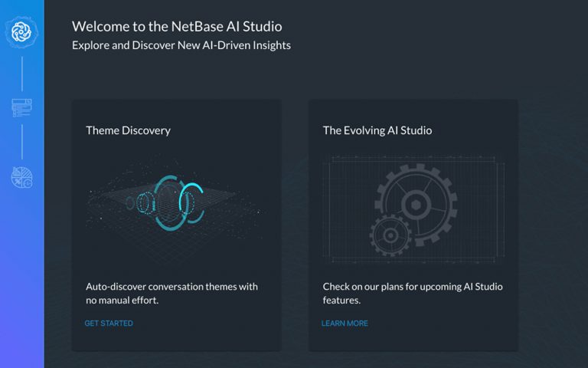The image size is (588, 368).
Task: Click 'Explore and Discover New AI-Driven Insights' subtitle
Action: pos(181,45)
